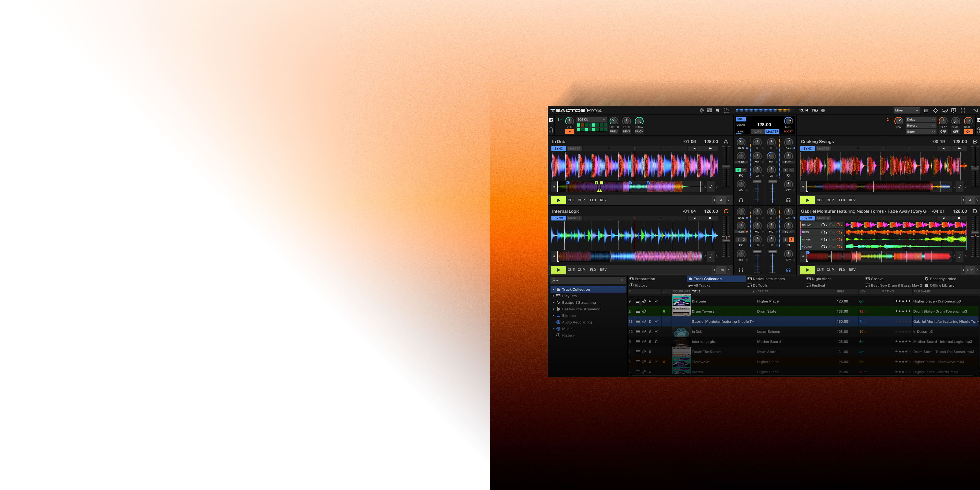Viewport: 980px width, 490px height.
Task: Expand the Beatport Streaming tree node
Action: point(554,302)
